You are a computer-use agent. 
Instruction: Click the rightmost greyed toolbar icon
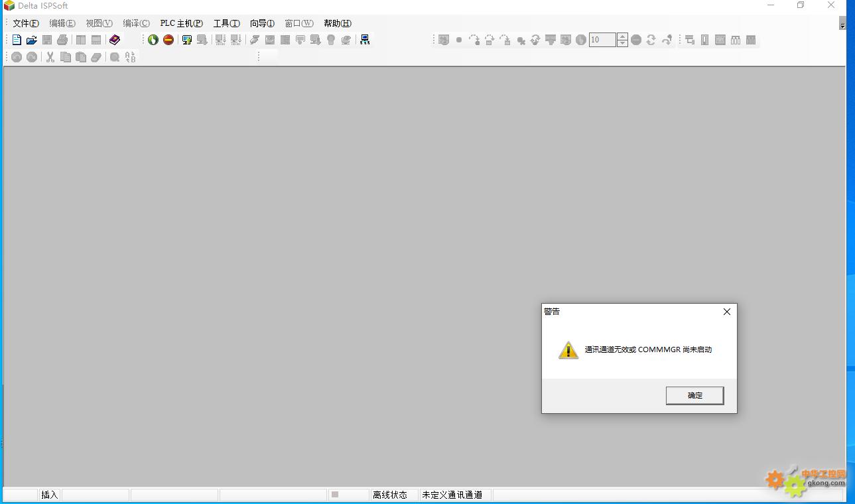751,40
